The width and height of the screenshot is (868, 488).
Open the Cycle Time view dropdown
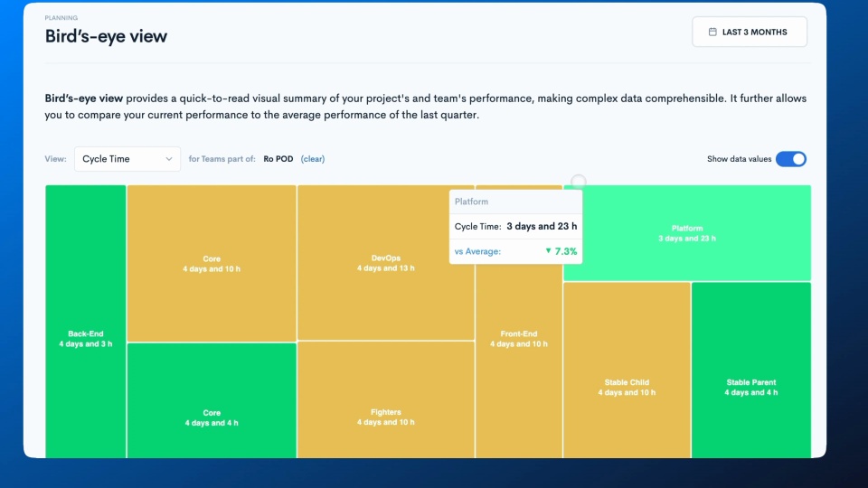click(127, 159)
